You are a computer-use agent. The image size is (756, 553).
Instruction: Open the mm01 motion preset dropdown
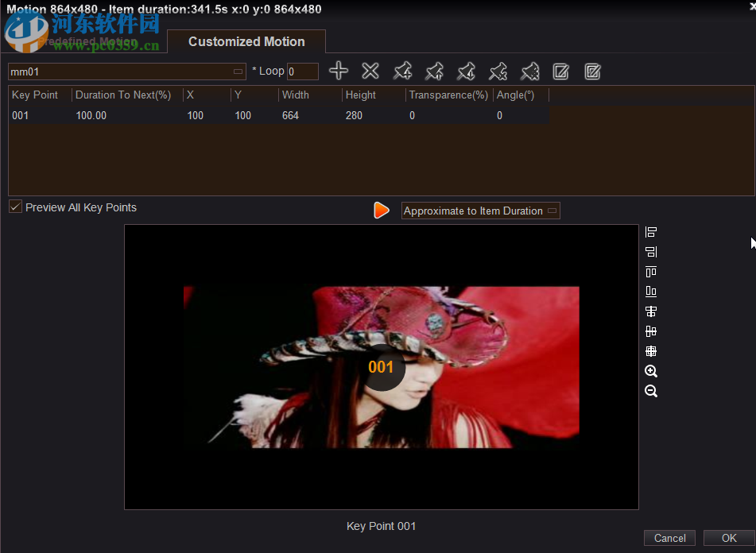pyautogui.click(x=238, y=71)
